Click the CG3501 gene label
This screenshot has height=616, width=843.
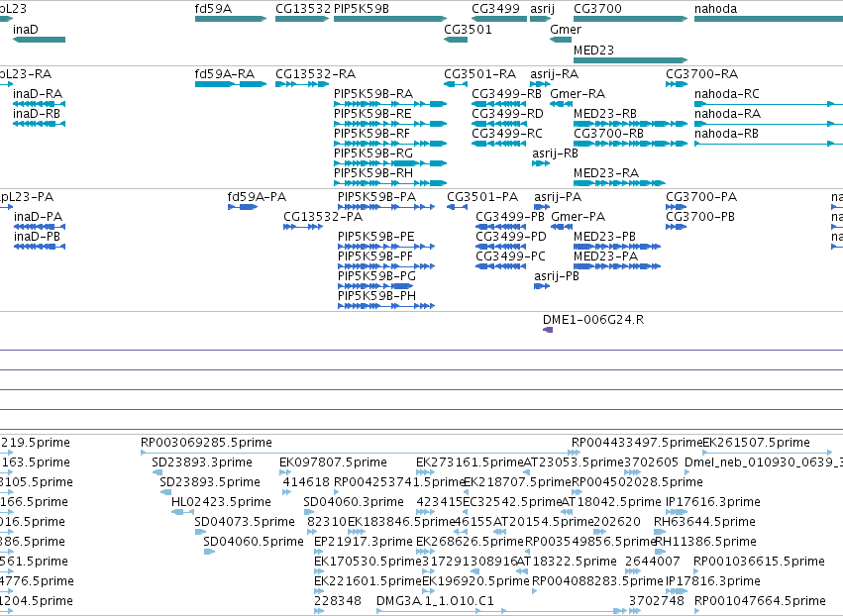(468, 29)
